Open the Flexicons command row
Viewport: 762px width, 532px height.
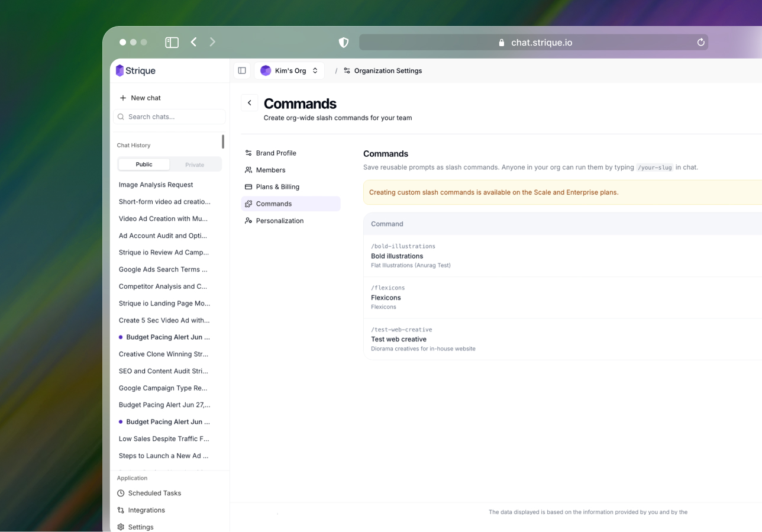[x=563, y=297]
